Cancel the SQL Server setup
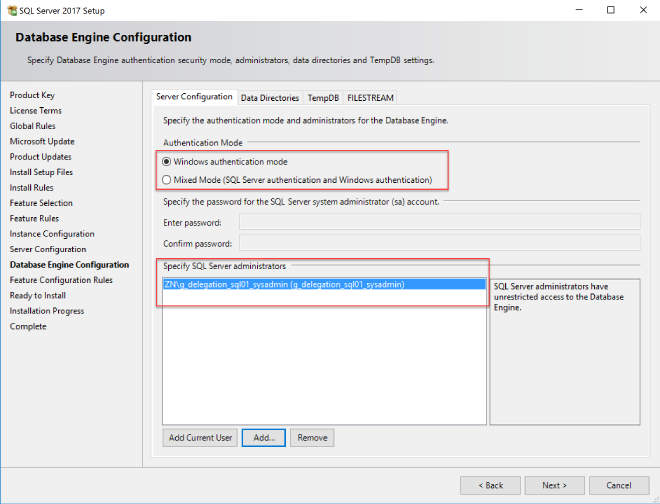 (619, 485)
